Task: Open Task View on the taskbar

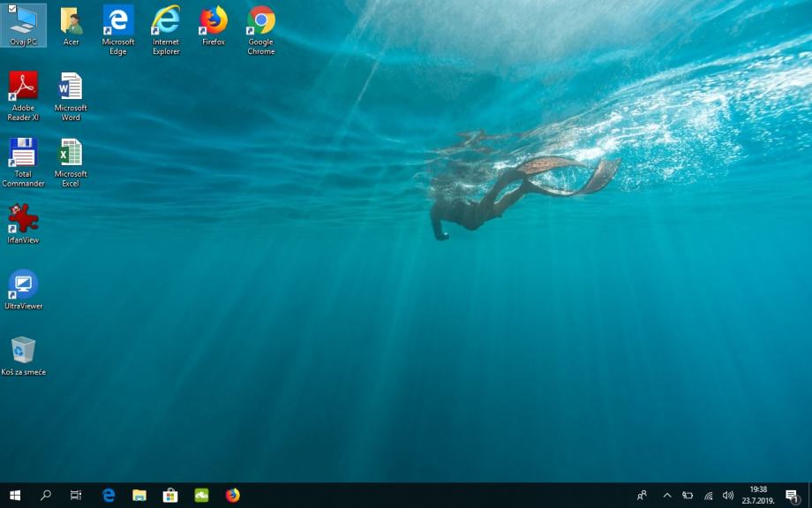Action: (76, 496)
